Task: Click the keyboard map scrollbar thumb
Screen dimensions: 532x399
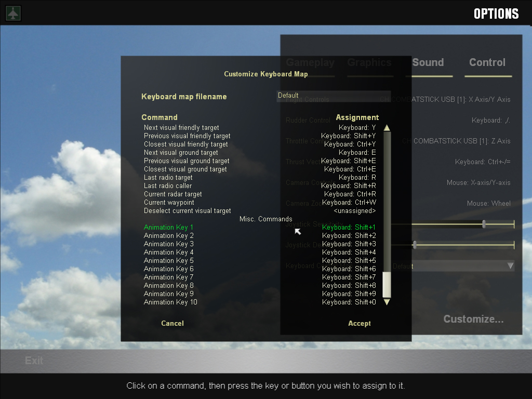Action: (387, 285)
